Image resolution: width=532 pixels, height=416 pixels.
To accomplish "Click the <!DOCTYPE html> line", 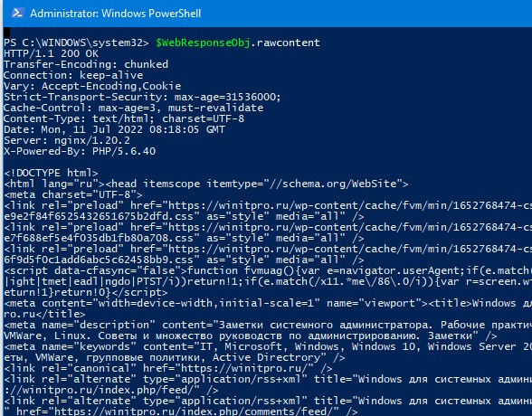I will 51,173.
